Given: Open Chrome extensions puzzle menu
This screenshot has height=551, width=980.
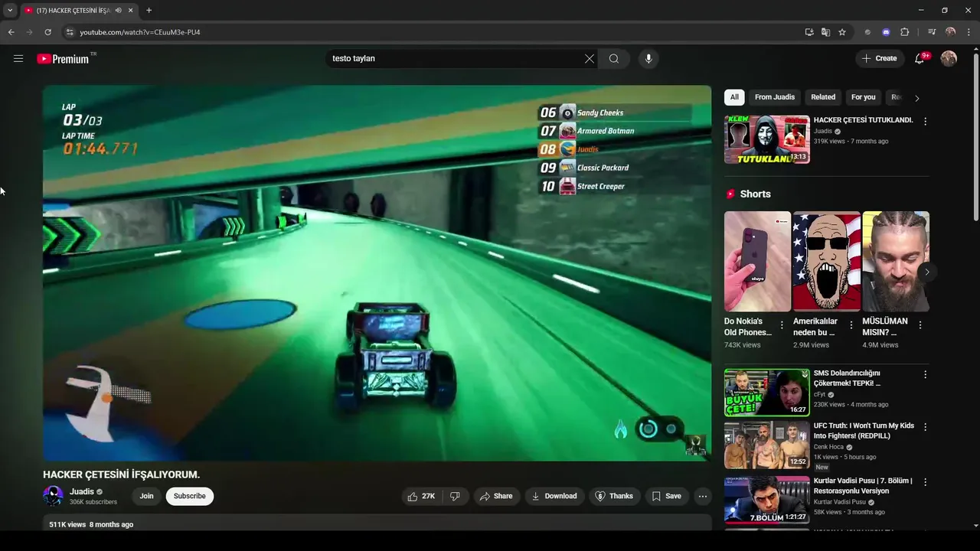Looking at the screenshot, I should (905, 32).
